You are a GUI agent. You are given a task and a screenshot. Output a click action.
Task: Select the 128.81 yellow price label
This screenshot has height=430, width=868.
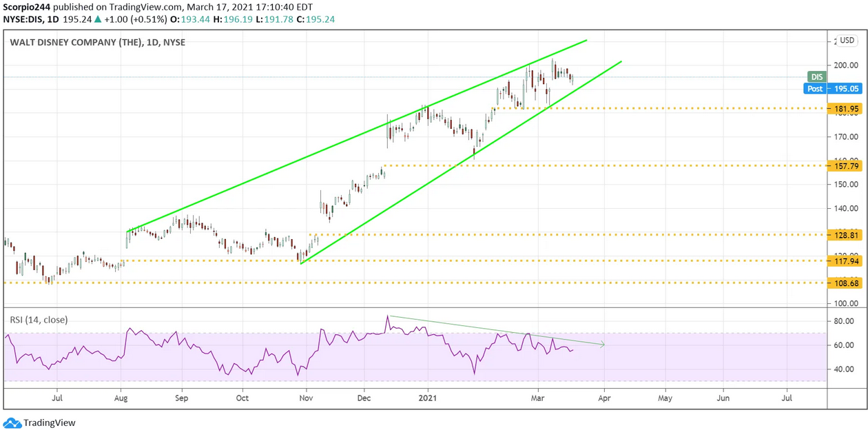(845, 235)
